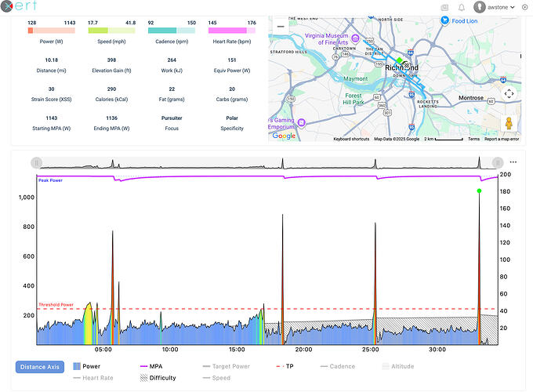This screenshot has width=533, height=392.
Task: Click the awstone profile avatar
Action: click(480, 7)
